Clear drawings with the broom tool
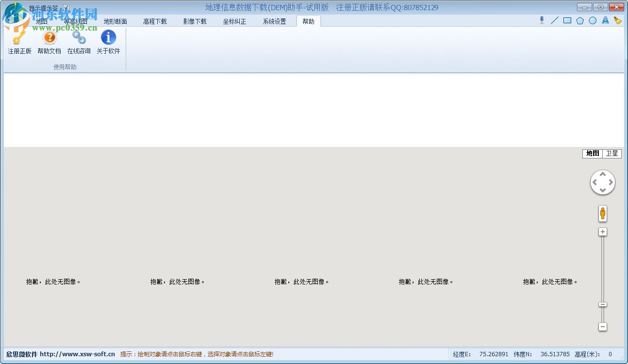The height and width of the screenshot is (364, 628). coord(618,20)
